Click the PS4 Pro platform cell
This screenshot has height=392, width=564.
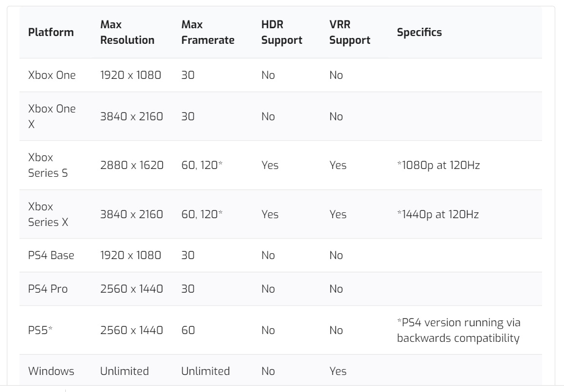48,289
